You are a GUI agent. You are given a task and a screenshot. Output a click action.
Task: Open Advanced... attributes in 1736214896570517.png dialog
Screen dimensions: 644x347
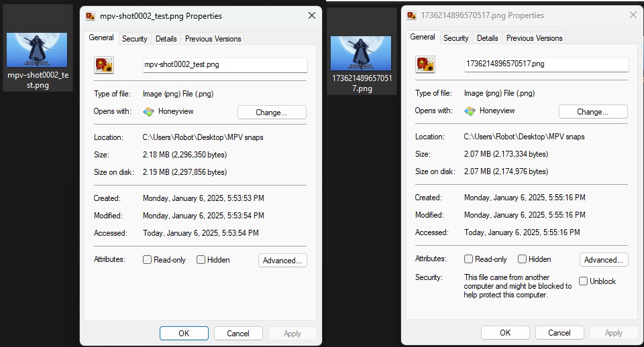pyautogui.click(x=603, y=260)
